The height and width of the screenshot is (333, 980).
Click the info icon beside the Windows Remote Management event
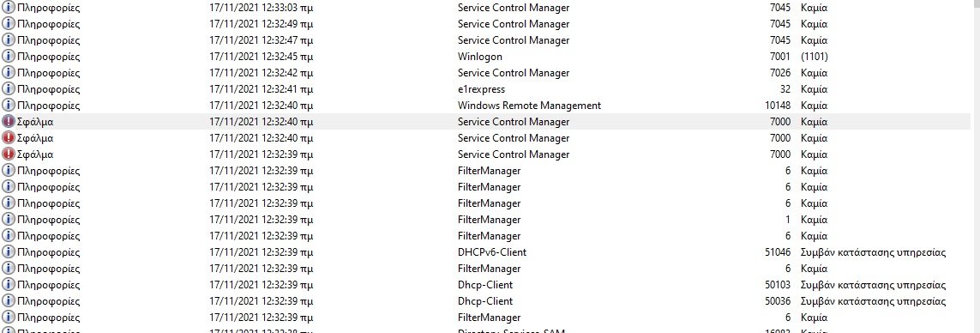coord(9,106)
